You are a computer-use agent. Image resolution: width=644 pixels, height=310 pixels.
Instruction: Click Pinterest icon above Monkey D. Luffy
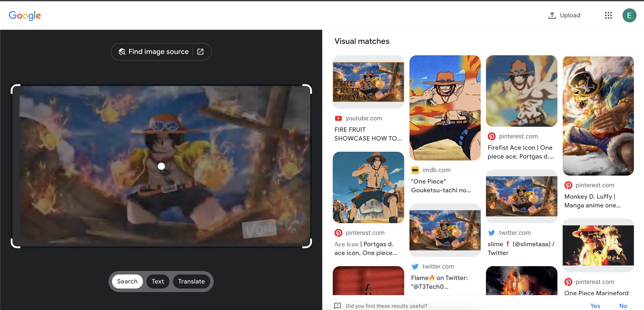[568, 185]
